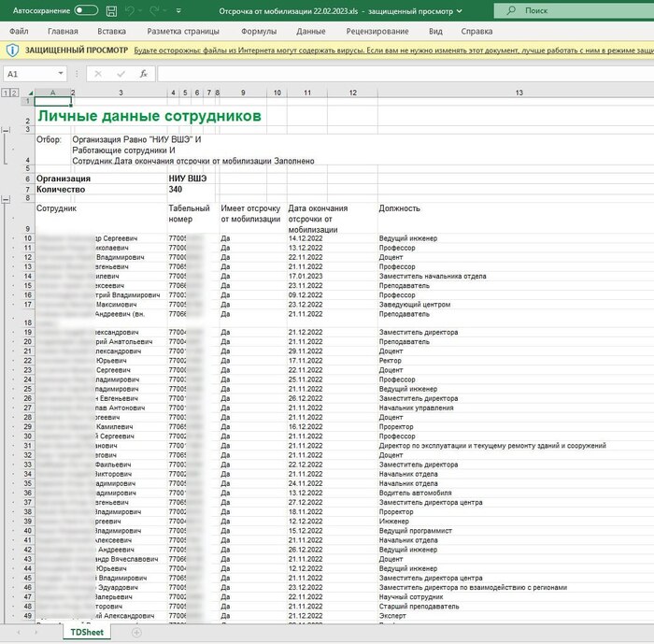Click the select all cells corner
The image size is (654, 644).
coord(27,93)
